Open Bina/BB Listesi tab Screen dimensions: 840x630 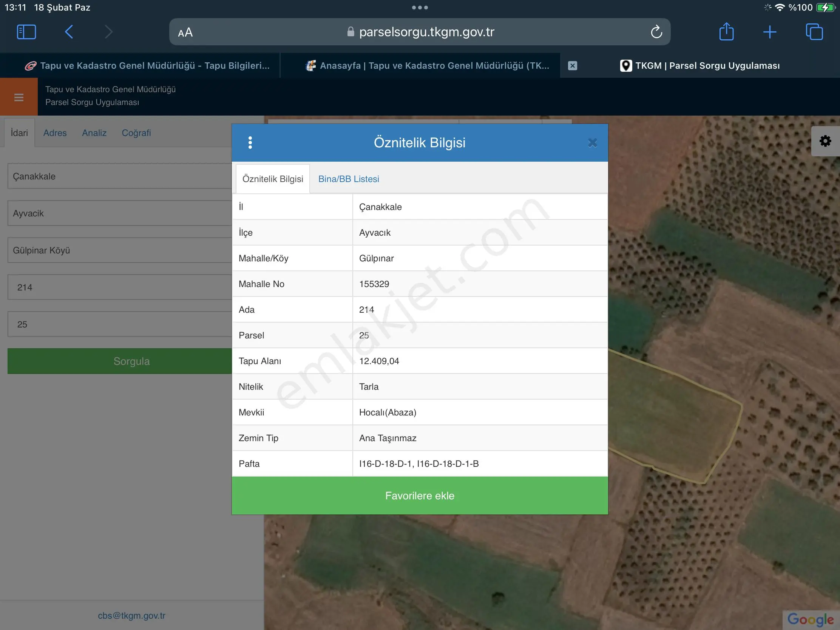point(349,179)
